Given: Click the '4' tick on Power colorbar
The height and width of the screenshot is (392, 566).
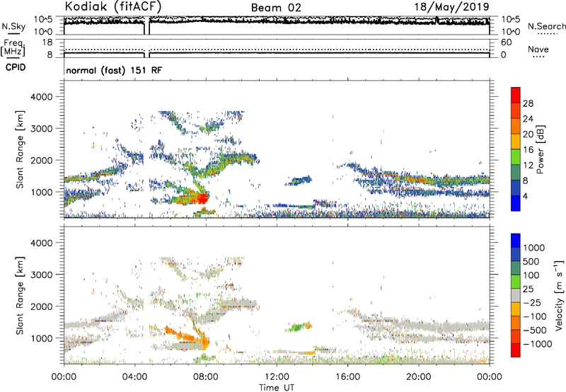Looking at the screenshot, I should tap(526, 196).
